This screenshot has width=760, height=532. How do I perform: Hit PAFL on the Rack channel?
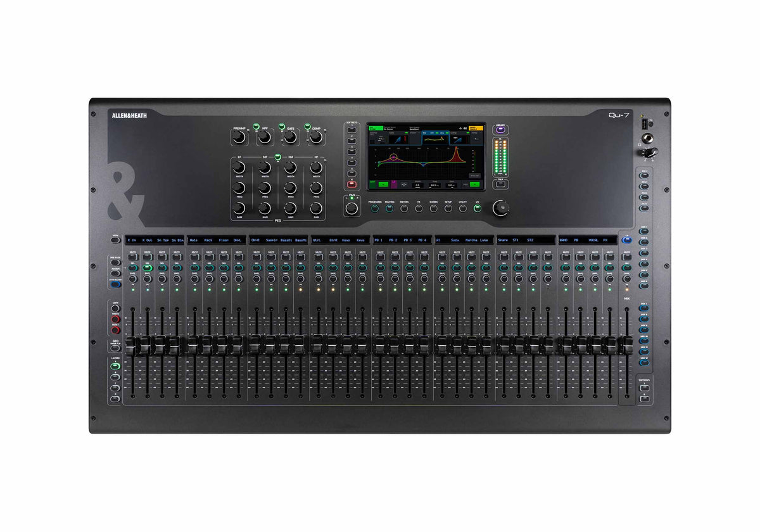[x=208, y=279]
